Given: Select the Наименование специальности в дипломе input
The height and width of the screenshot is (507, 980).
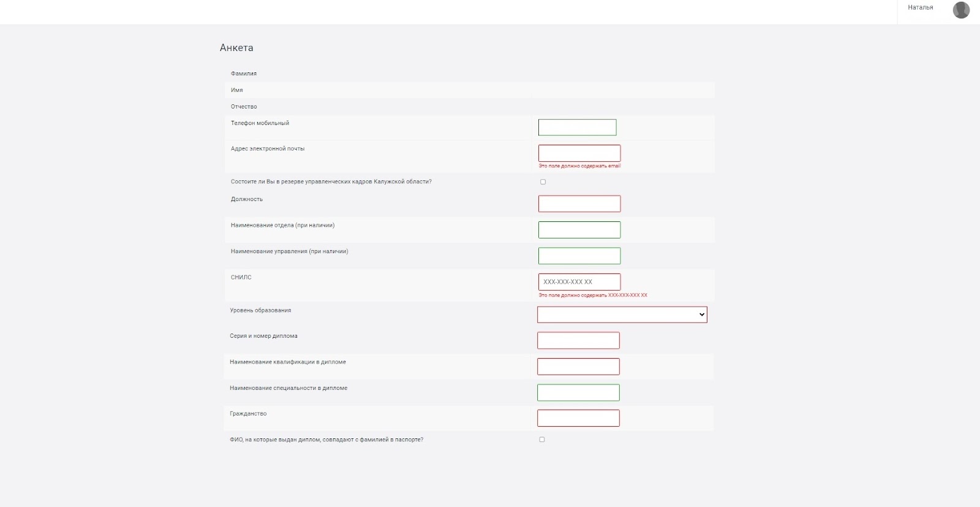Looking at the screenshot, I should pos(578,392).
